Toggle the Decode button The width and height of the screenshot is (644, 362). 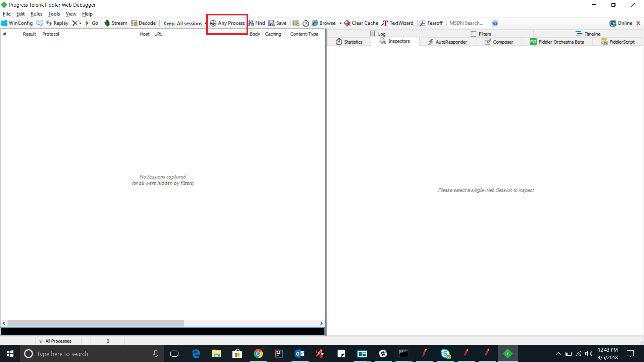tap(143, 23)
